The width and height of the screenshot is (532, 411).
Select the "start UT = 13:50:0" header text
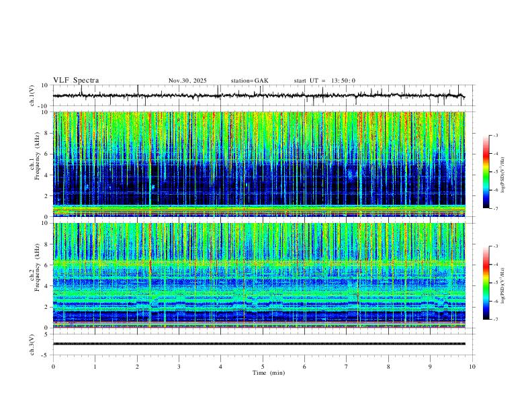tap(324, 81)
